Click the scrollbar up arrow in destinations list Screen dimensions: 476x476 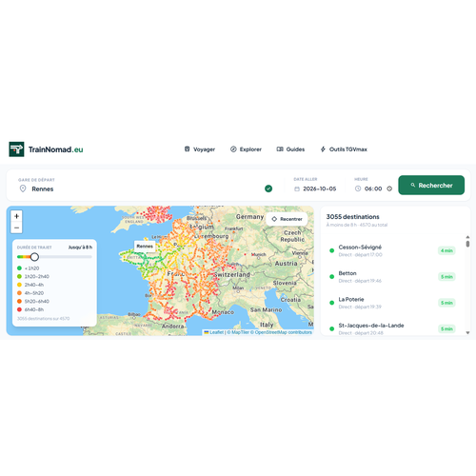coord(467,237)
